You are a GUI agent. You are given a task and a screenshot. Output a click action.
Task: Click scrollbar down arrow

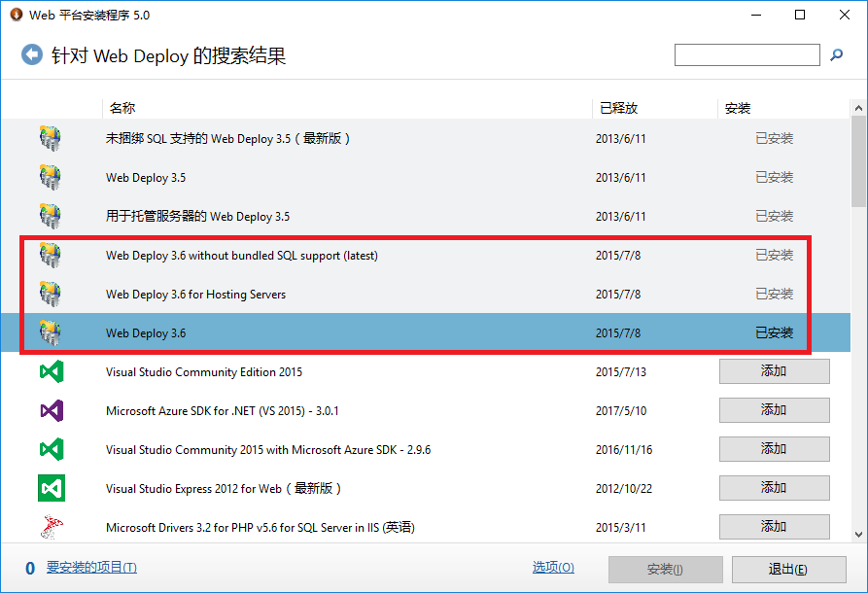(858, 535)
